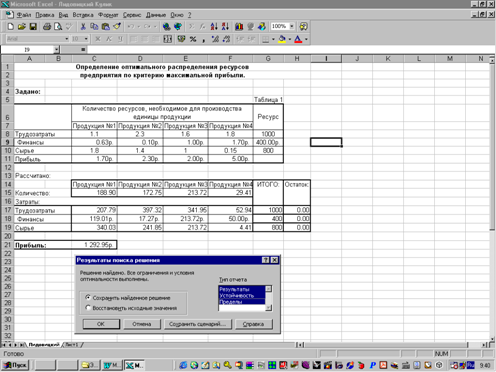Expand the zoom 100% dropdown
Viewport: 496px width, 372px height.
[292, 26]
